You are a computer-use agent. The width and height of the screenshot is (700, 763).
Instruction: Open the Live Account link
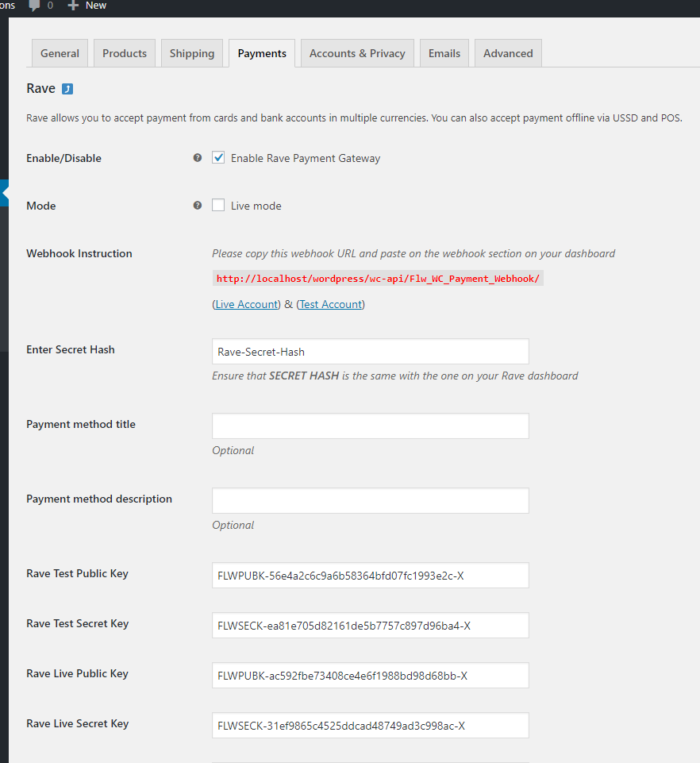(247, 304)
